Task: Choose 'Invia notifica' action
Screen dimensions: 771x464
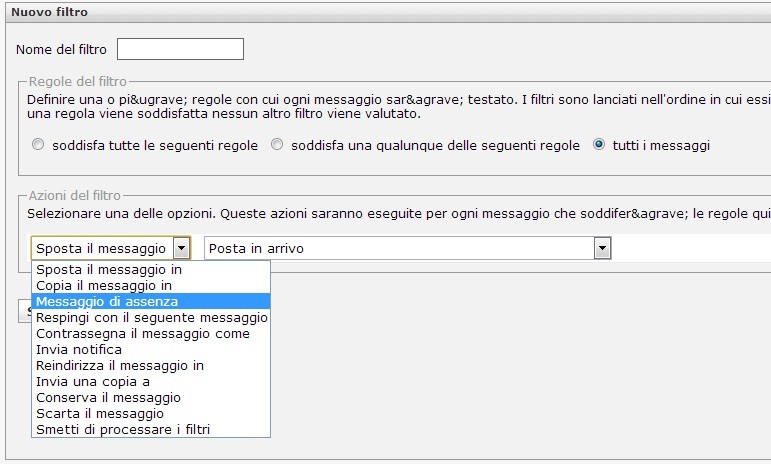Action: pos(79,350)
